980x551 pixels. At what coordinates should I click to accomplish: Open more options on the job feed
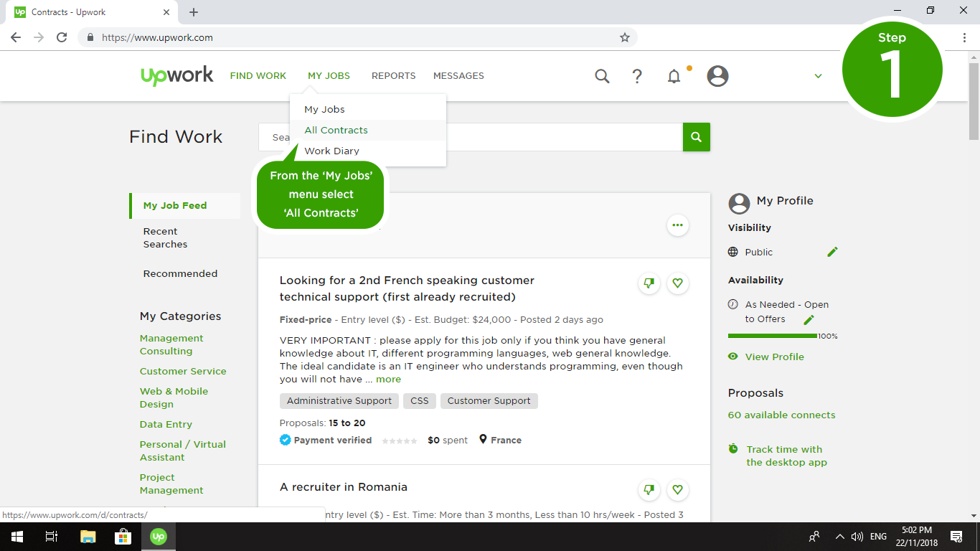[677, 225]
